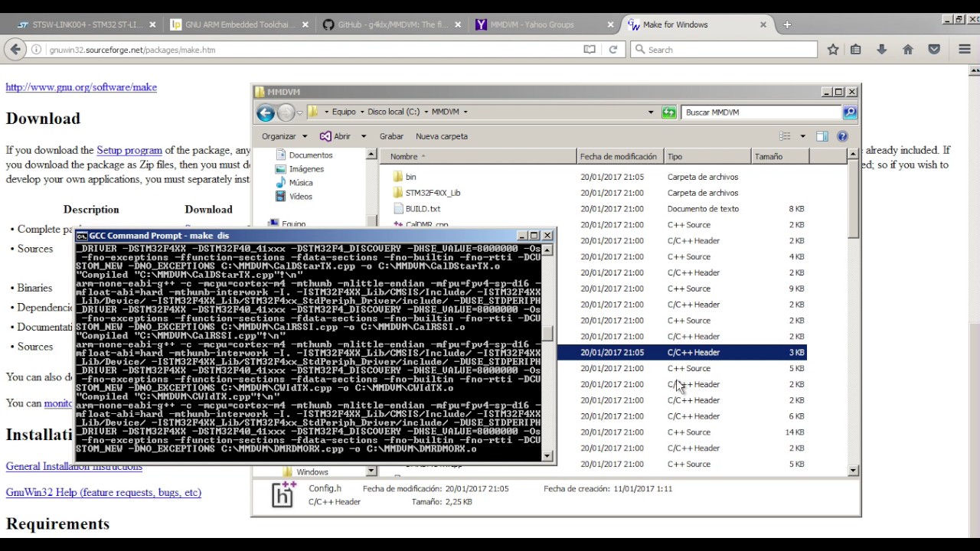Expand breadcrumb arrow after MMDVM
The width and height of the screenshot is (980, 551).
click(x=465, y=112)
